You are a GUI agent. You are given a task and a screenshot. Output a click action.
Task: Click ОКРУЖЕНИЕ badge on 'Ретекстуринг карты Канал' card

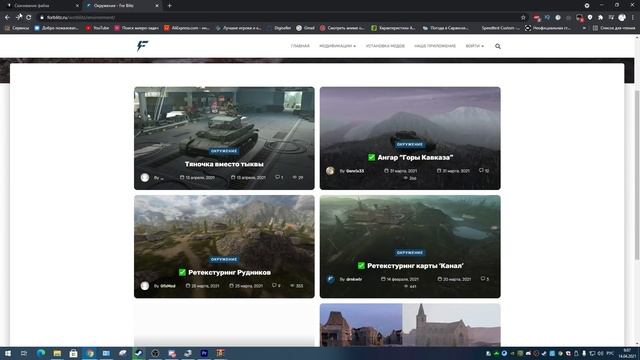[410, 253]
